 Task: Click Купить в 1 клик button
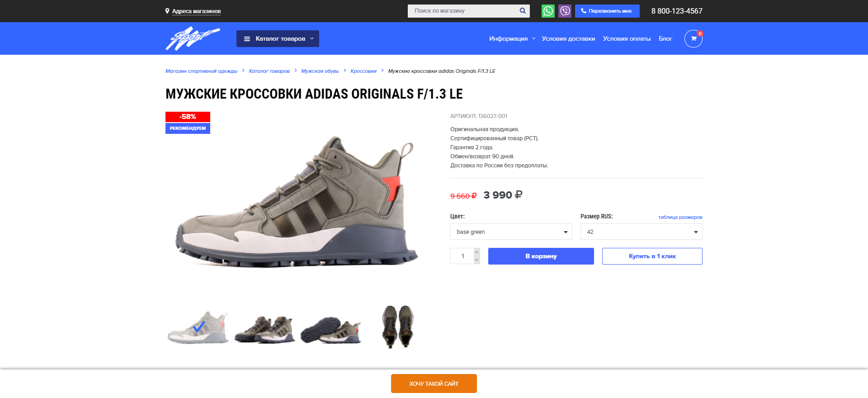(652, 256)
